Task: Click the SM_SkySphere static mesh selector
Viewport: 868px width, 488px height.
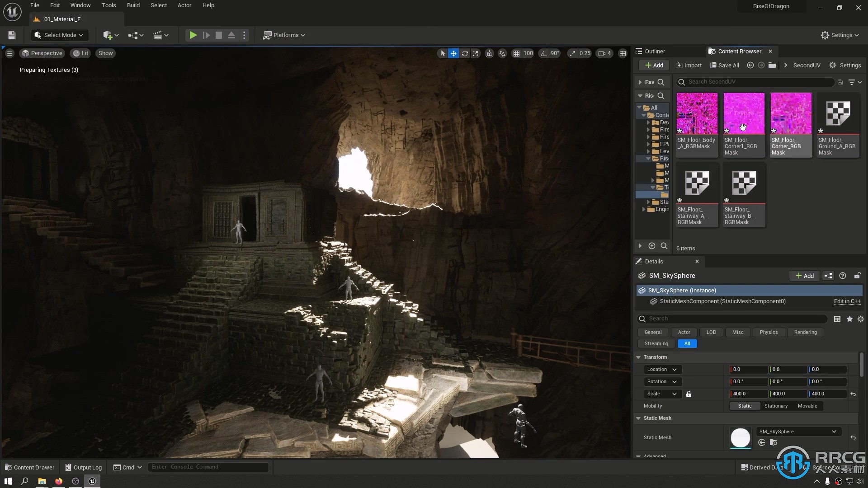Action: point(797,432)
